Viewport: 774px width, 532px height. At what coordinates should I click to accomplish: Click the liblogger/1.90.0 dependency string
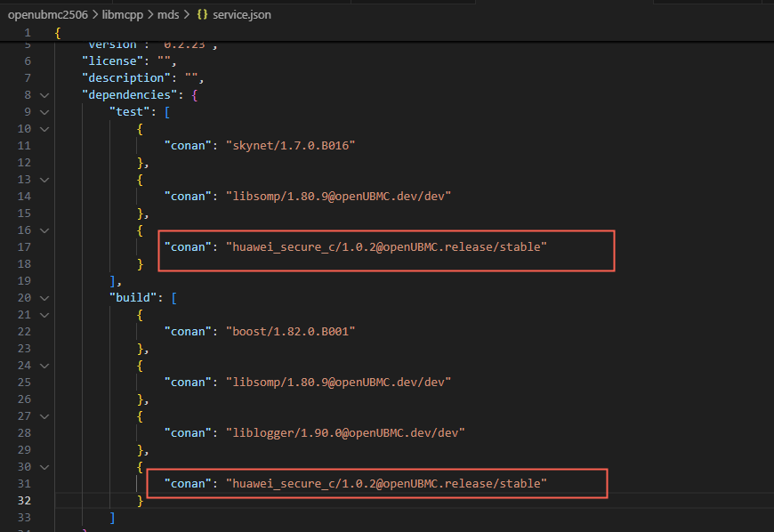pyautogui.click(x=345, y=432)
